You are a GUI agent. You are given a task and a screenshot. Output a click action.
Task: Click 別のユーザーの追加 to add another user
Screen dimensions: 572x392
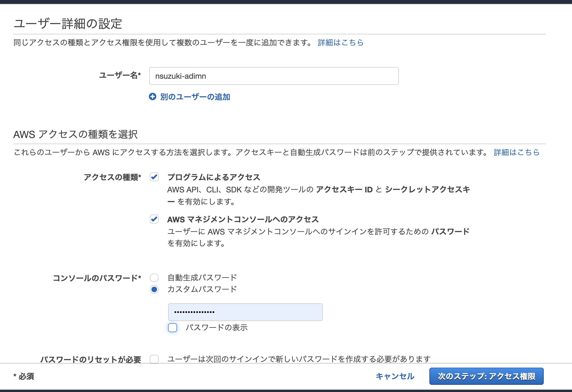tap(195, 97)
